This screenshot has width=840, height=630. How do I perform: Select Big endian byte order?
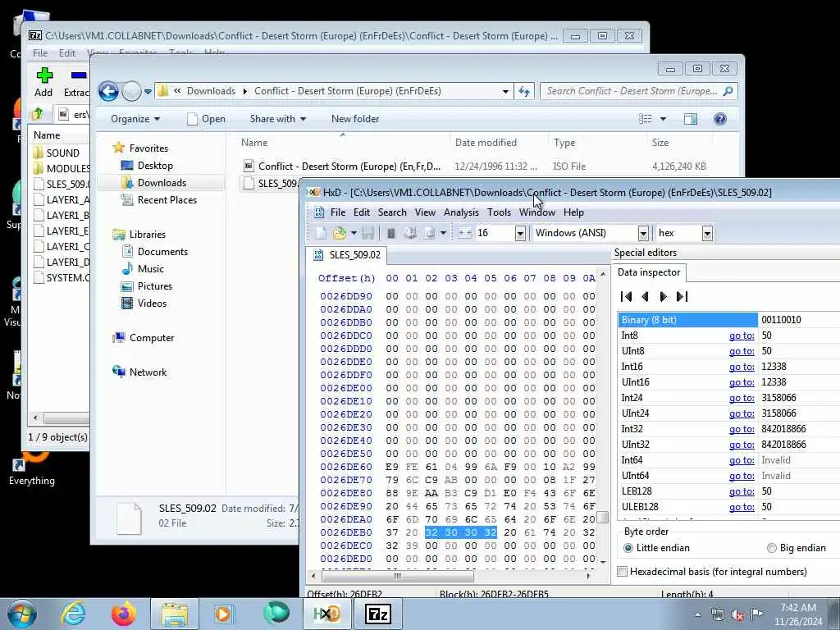(796, 548)
